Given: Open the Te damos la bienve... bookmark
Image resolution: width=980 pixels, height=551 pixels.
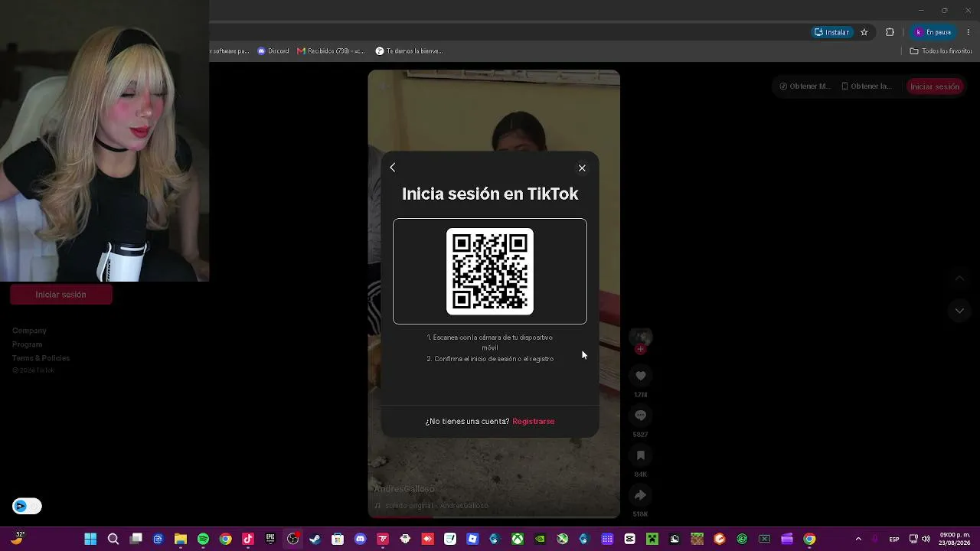Looking at the screenshot, I should coord(409,51).
